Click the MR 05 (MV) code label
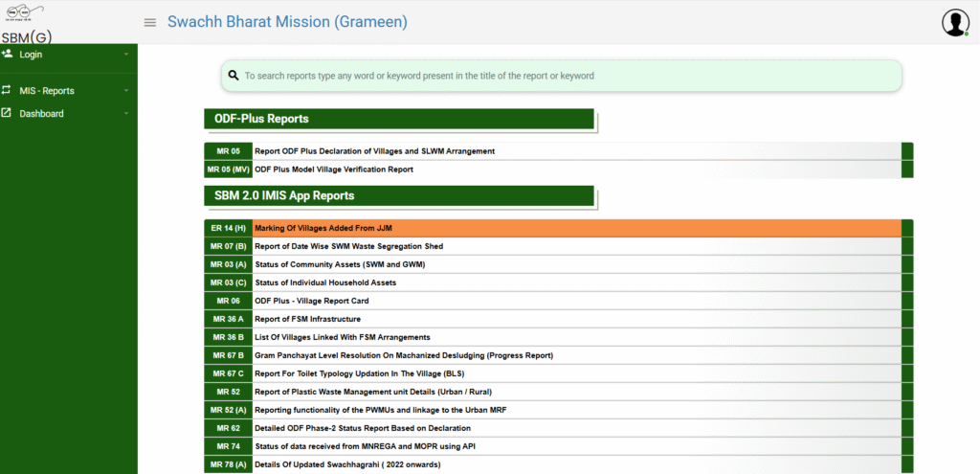This screenshot has height=474, width=980. 228,169
